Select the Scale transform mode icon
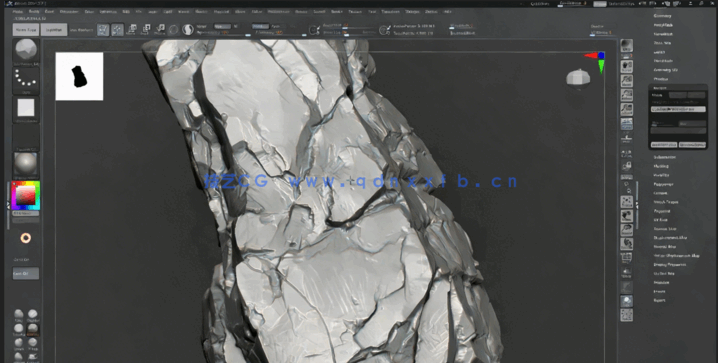 click(x=146, y=30)
